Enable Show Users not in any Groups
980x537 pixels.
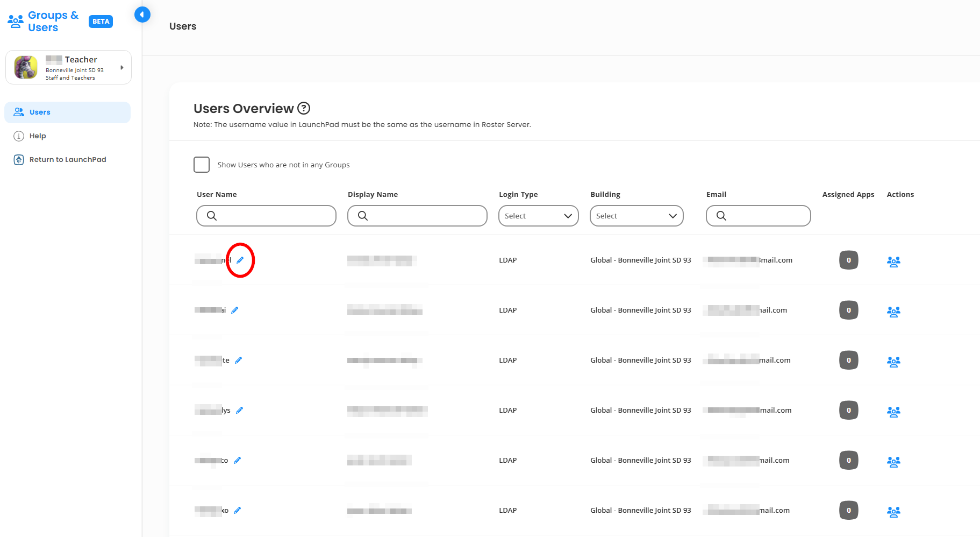(x=202, y=165)
